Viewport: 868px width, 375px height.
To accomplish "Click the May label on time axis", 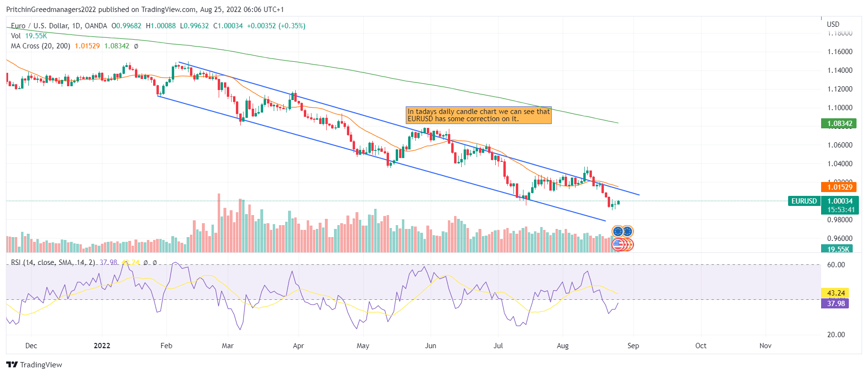I will (363, 346).
